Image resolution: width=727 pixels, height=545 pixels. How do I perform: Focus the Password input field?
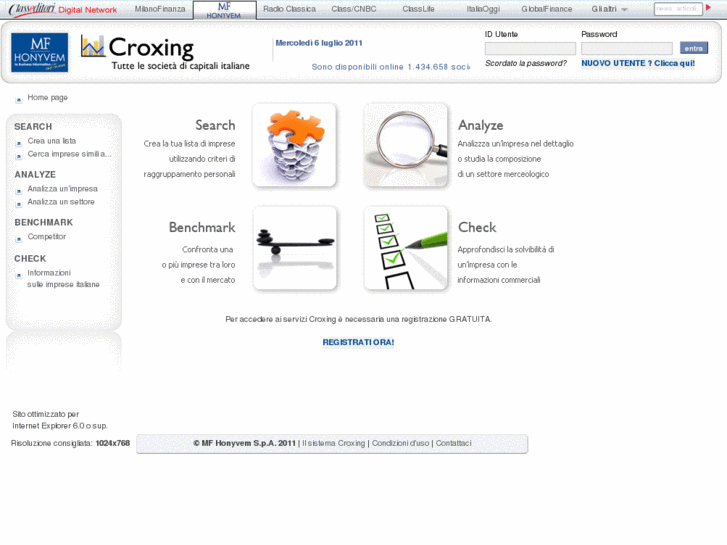pos(626,48)
